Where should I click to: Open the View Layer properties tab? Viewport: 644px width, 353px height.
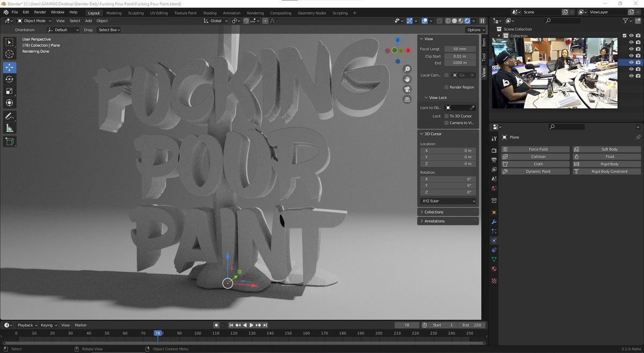(494, 170)
